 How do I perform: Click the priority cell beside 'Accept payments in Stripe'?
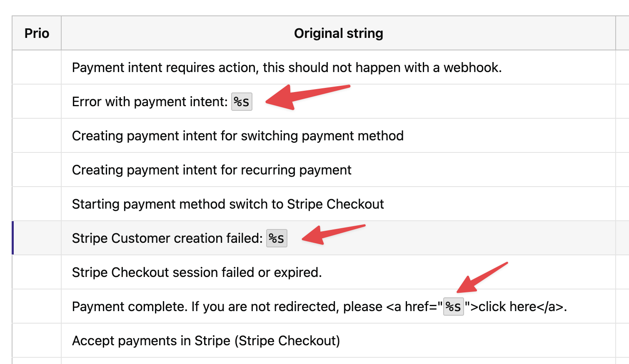tap(37, 341)
